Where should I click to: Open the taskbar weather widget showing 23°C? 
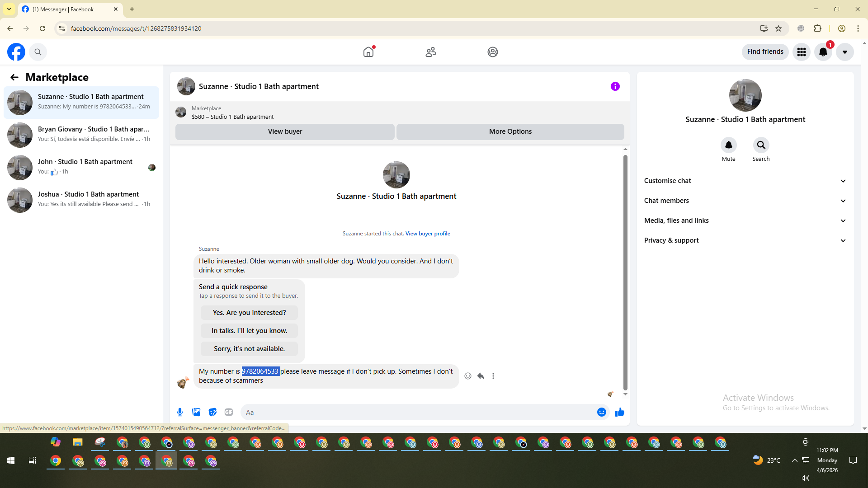[767, 460]
